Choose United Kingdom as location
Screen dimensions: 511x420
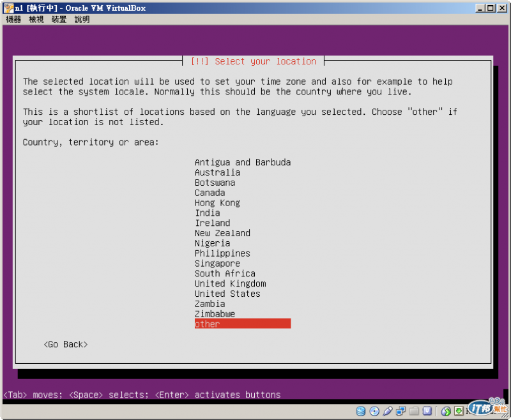pos(230,283)
